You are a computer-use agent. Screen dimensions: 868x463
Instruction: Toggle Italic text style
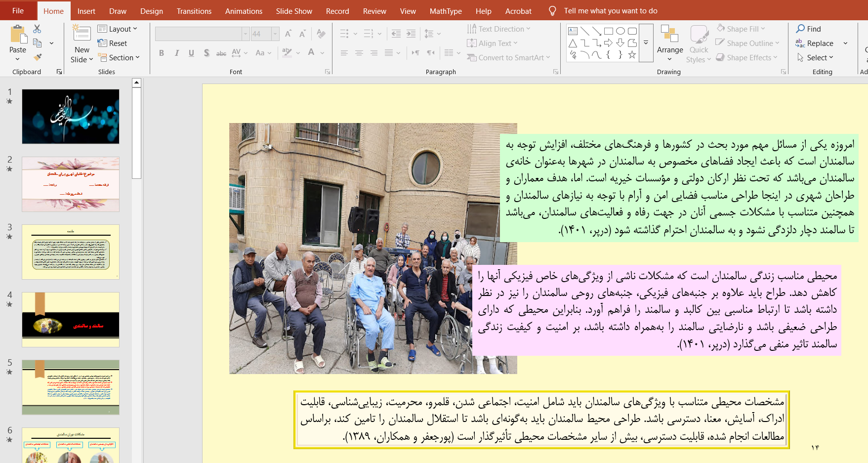click(176, 53)
